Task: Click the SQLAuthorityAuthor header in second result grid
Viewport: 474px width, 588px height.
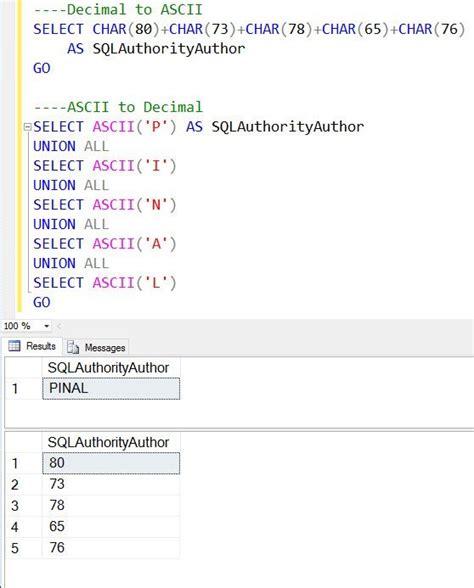Action: [111, 442]
